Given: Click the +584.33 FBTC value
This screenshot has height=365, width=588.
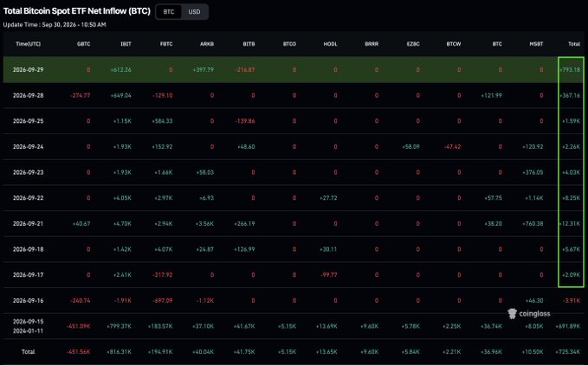Looking at the screenshot, I should [162, 121].
